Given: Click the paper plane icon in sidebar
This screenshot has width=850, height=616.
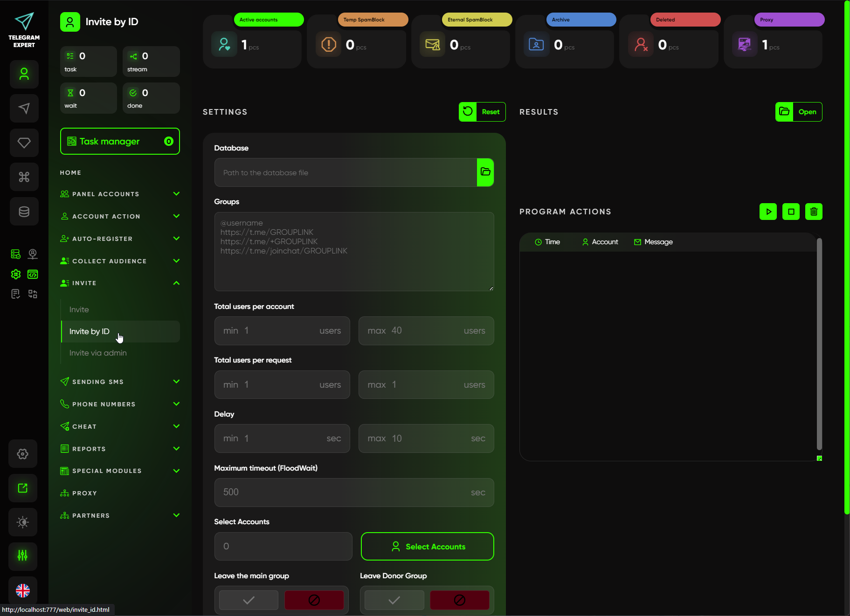Looking at the screenshot, I should [x=24, y=109].
